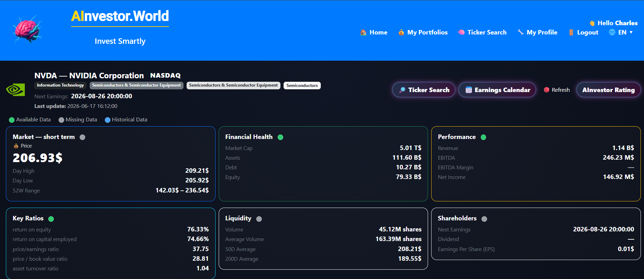
Task: Click the Day Low 205.92$ value
Action: tap(197, 180)
